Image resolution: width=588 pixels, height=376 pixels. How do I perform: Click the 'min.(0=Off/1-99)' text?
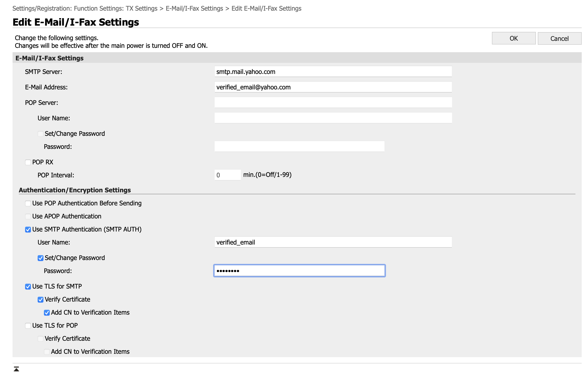click(x=267, y=175)
